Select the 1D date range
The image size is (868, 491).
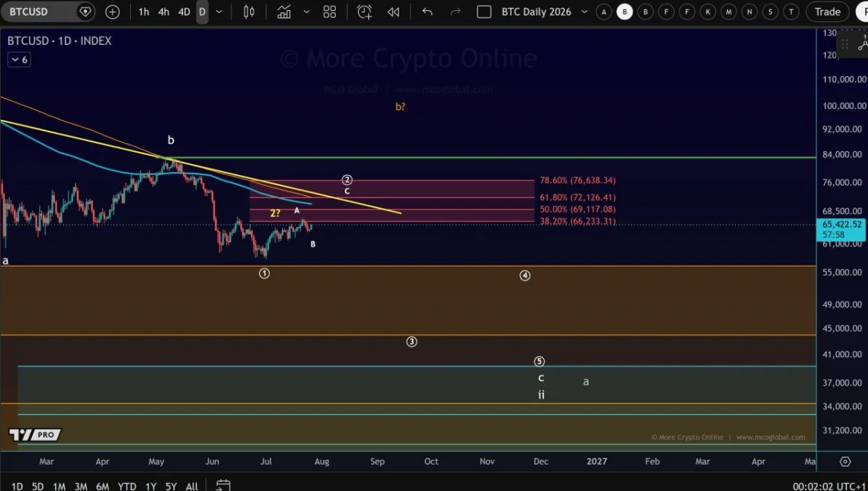pos(17,486)
